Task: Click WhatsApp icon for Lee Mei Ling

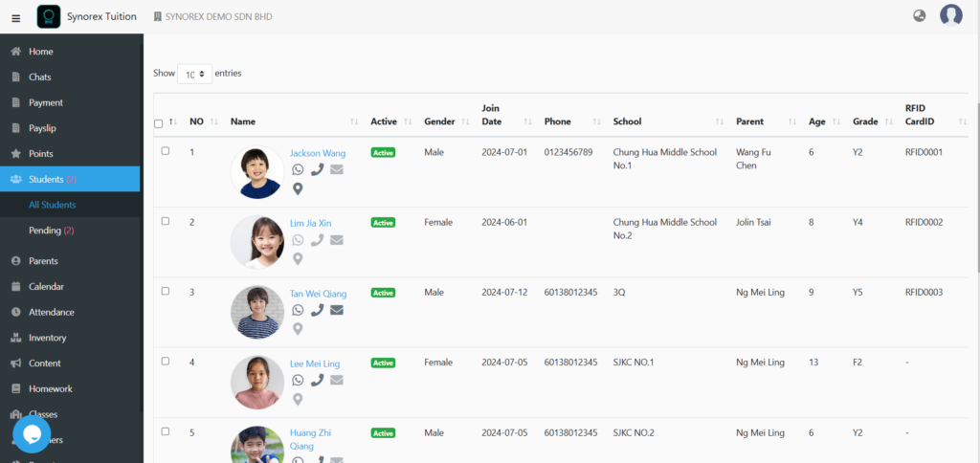Action: pos(298,380)
